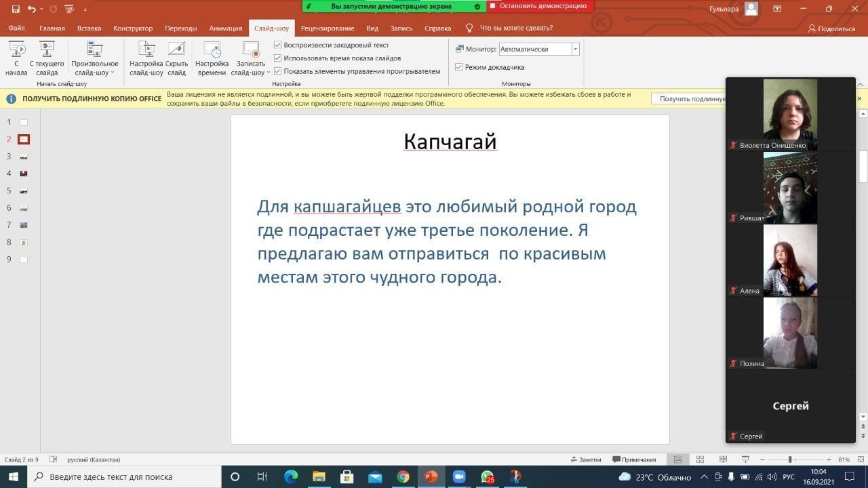Expand the Монитор dropdown list
Image resolution: width=868 pixels, height=488 pixels.
(575, 49)
